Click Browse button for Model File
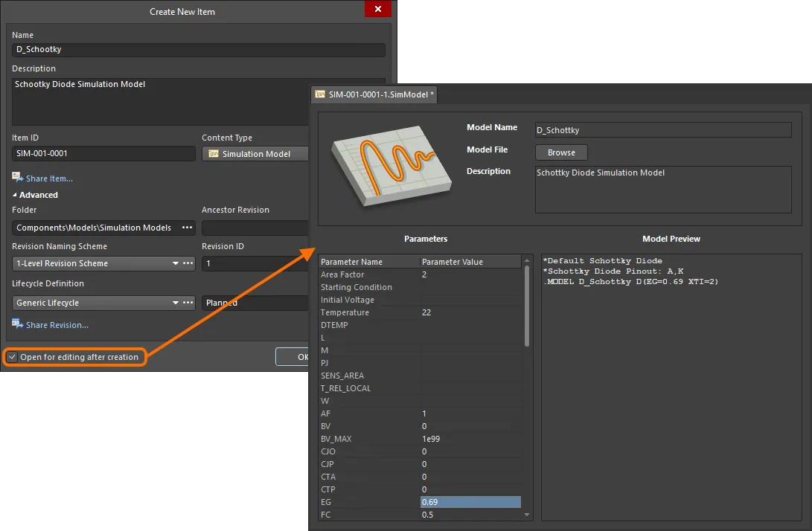Screen dimensions: 812x531 (x=561, y=152)
